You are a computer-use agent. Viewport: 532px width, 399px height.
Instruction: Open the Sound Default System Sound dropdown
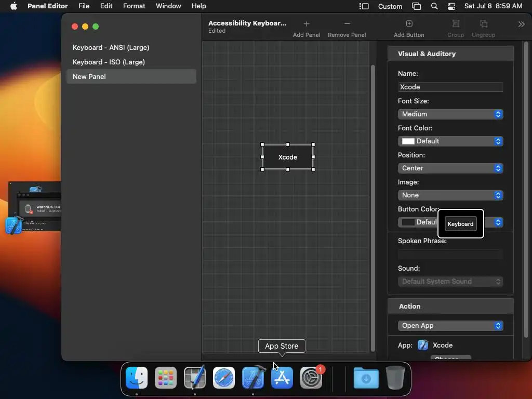450,281
